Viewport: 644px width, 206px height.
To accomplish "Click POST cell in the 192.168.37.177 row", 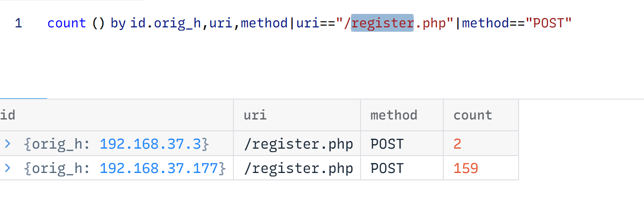I will click(387, 168).
